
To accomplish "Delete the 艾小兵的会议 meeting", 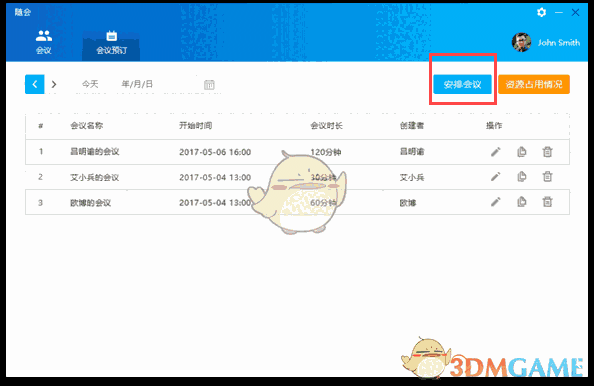I will [547, 177].
